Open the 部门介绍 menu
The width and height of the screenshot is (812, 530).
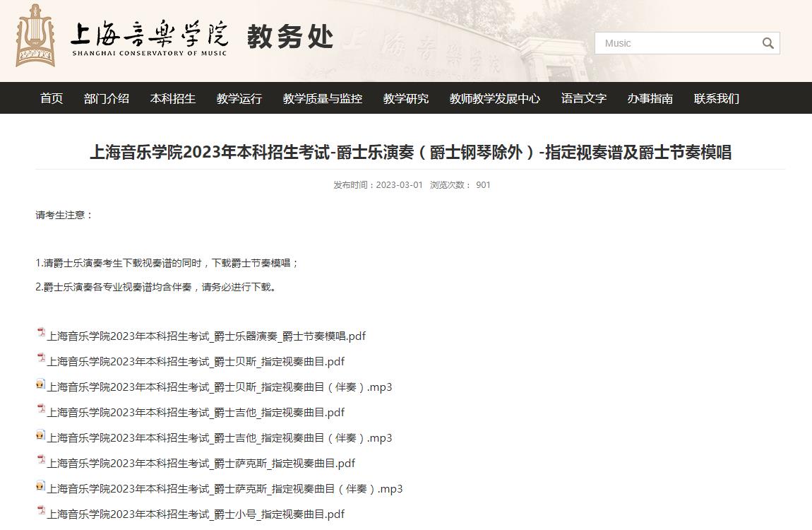(106, 98)
